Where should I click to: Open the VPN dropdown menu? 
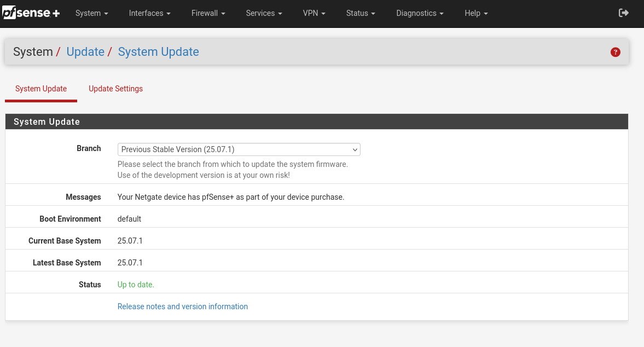click(314, 13)
